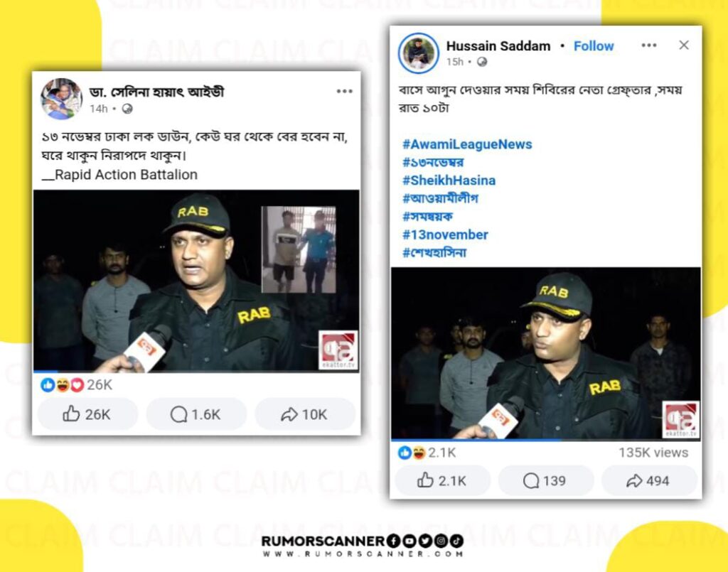Like the post with 26K likes
The width and height of the screenshot is (728, 572).
point(87,414)
